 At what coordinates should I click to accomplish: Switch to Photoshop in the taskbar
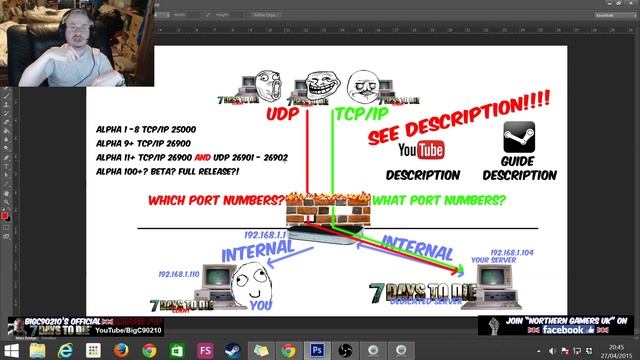pos(317,351)
